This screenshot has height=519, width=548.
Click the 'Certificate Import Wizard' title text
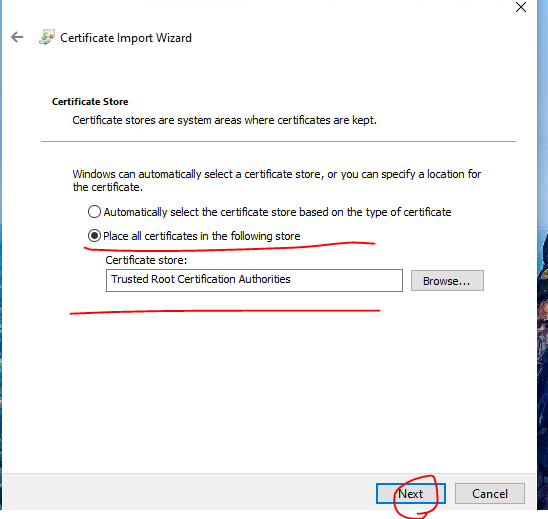coord(126,38)
